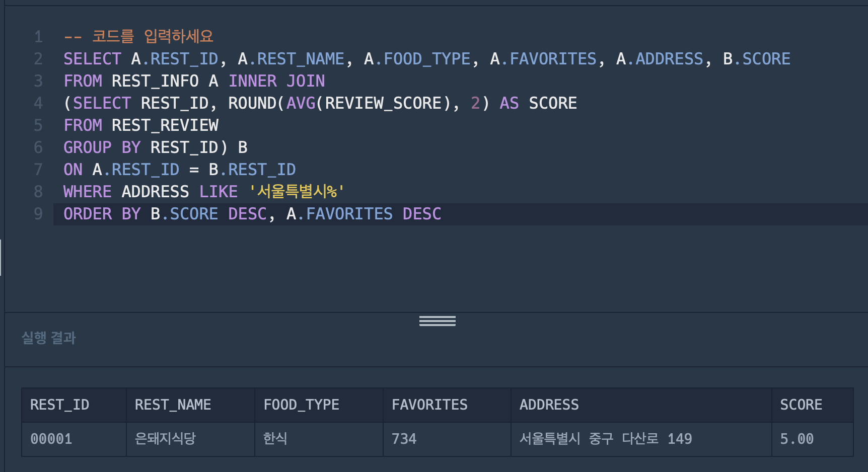Click line number 2 in the gutter
The image size is (868, 472).
coord(38,59)
